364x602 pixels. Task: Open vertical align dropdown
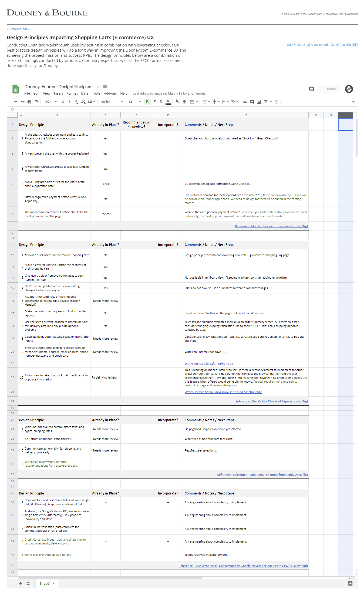click(x=216, y=102)
